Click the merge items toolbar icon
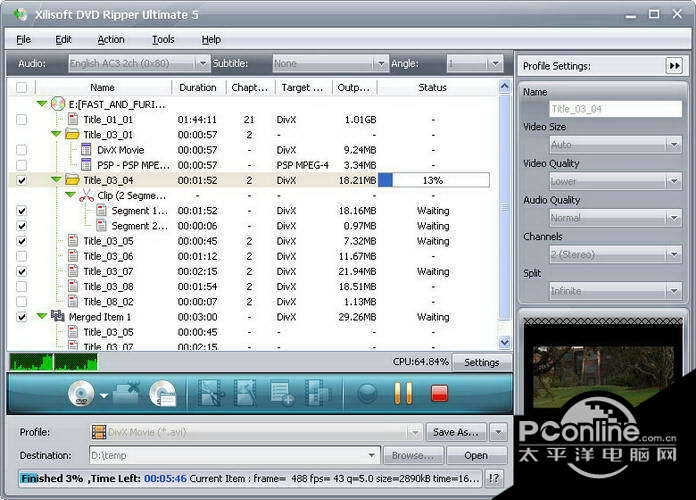The height and width of the screenshot is (500, 696). [x=318, y=394]
